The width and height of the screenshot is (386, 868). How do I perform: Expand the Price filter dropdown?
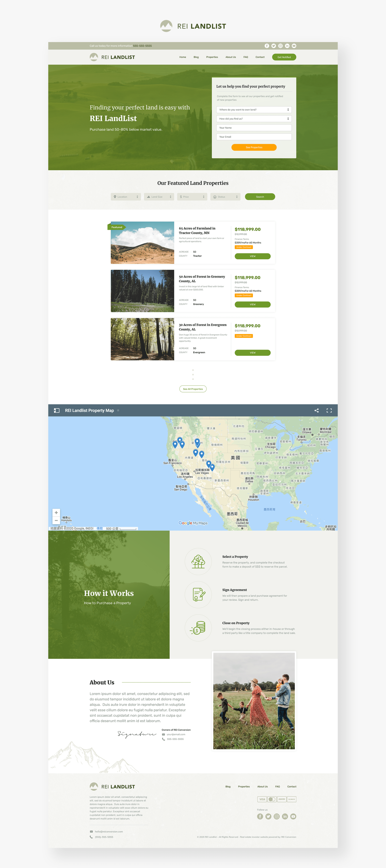click(x=192, y=197)
